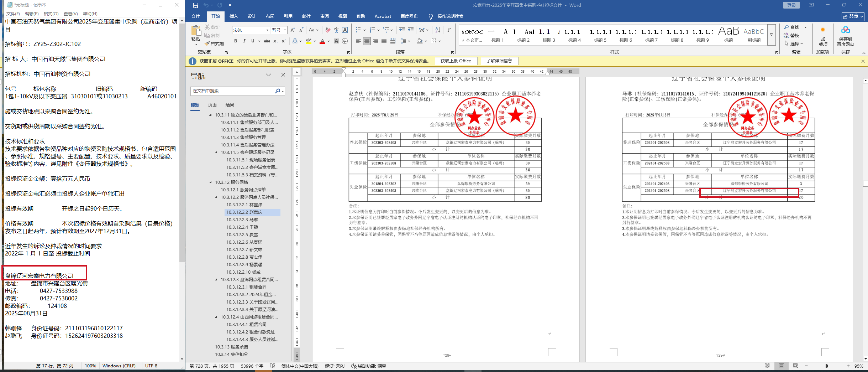Save document via quick access toolbar
The width and height of the screenshot is (868, 372).
point(195,5)
